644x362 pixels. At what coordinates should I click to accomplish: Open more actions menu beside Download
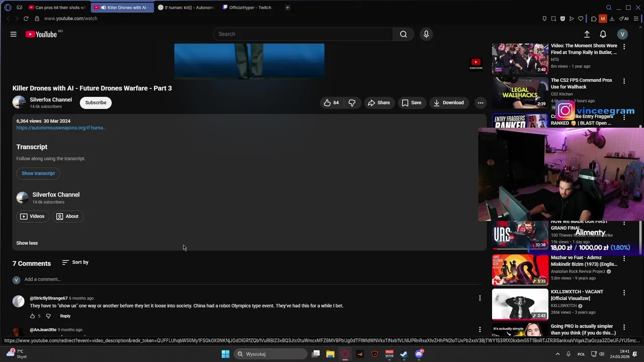[x=480, y=103]
